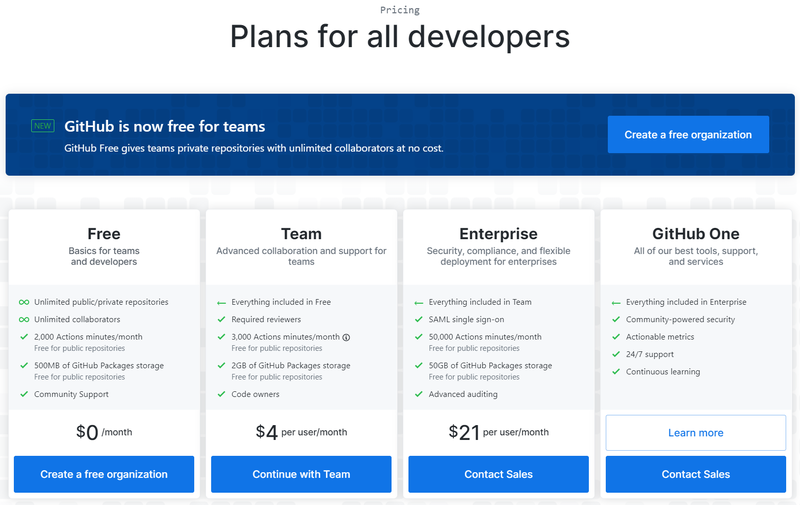
Task: Click infinity icon beside Unlimited public/private repositories
Action: (24, 302)
